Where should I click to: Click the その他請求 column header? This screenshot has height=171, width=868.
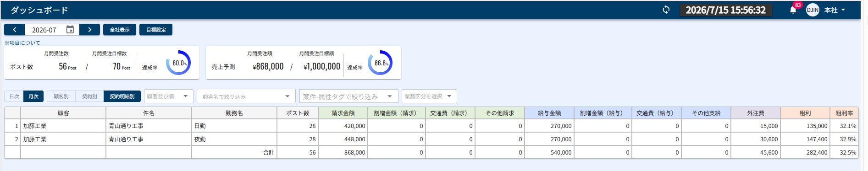pos(500,113)
